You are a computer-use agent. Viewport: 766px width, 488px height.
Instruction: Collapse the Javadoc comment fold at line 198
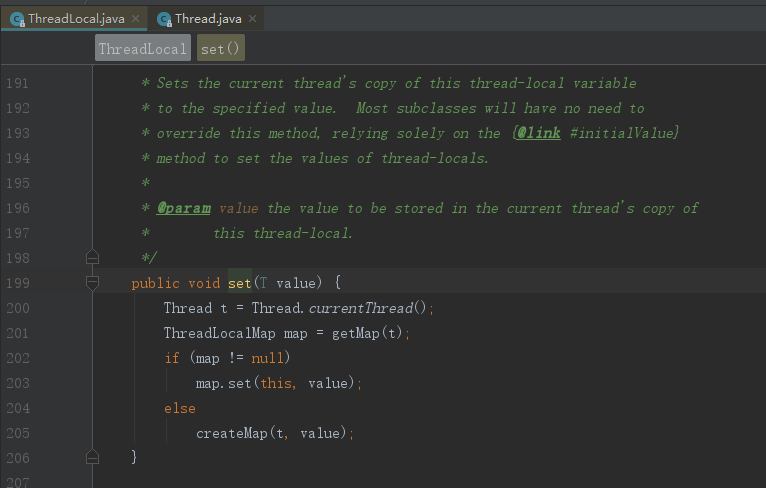[92, 257]
